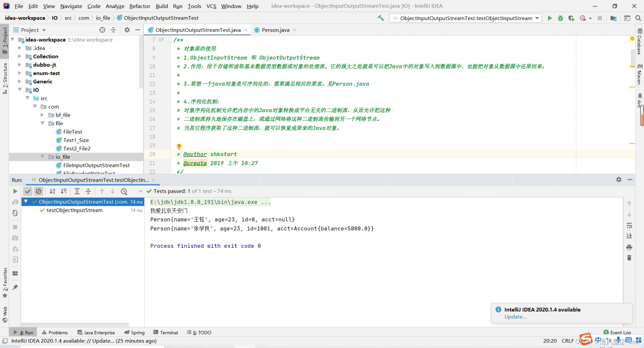Viewport: 644px width, 348px height.
Task: Collapse all test results
Action: 88,191
